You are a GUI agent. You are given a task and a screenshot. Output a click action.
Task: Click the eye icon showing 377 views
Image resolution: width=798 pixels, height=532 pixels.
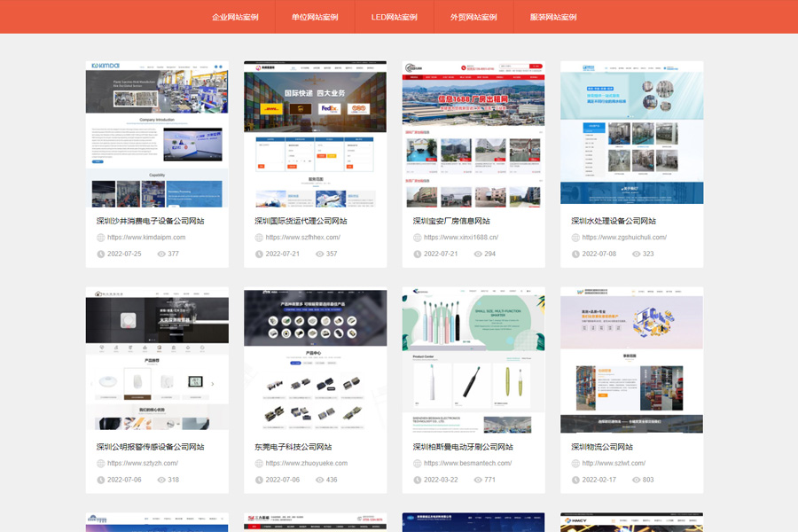pos(160,254)
